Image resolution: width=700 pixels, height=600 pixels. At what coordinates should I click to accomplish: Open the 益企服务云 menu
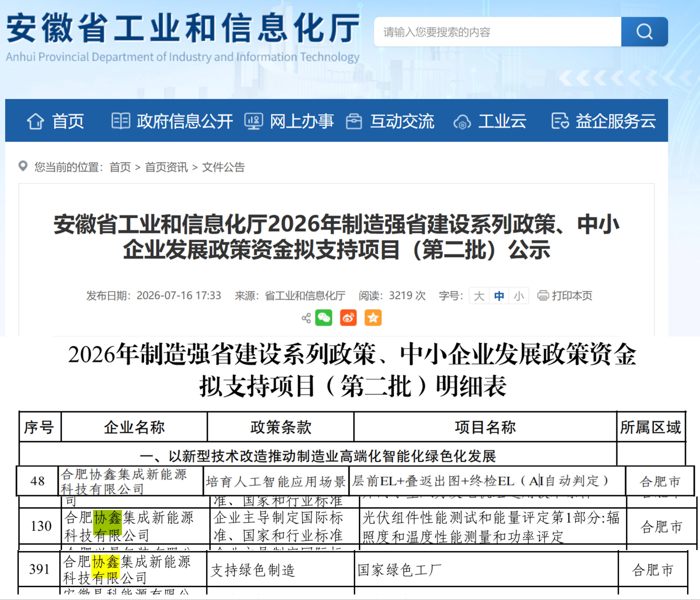tap(616, 121)
